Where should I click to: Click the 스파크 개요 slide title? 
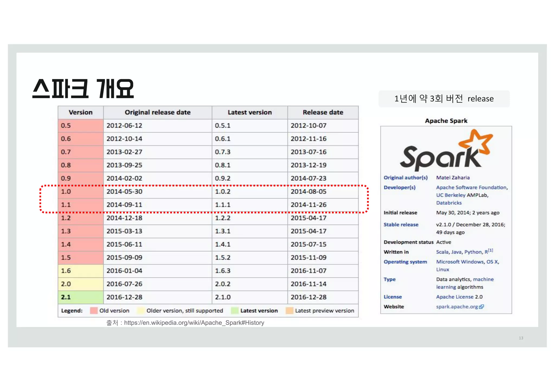coord(83,89)
